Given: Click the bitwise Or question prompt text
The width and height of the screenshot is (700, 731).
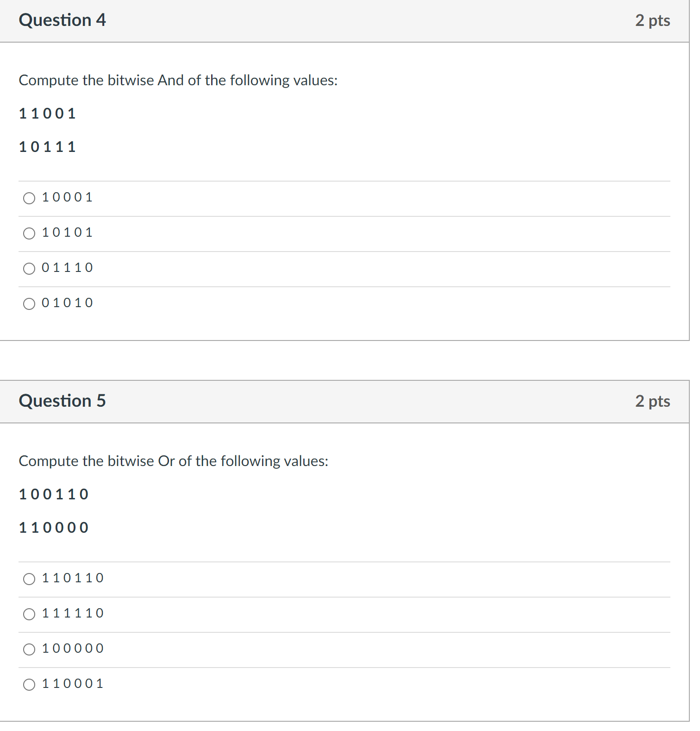Looking at the screenshot, I should pos(174,461).
